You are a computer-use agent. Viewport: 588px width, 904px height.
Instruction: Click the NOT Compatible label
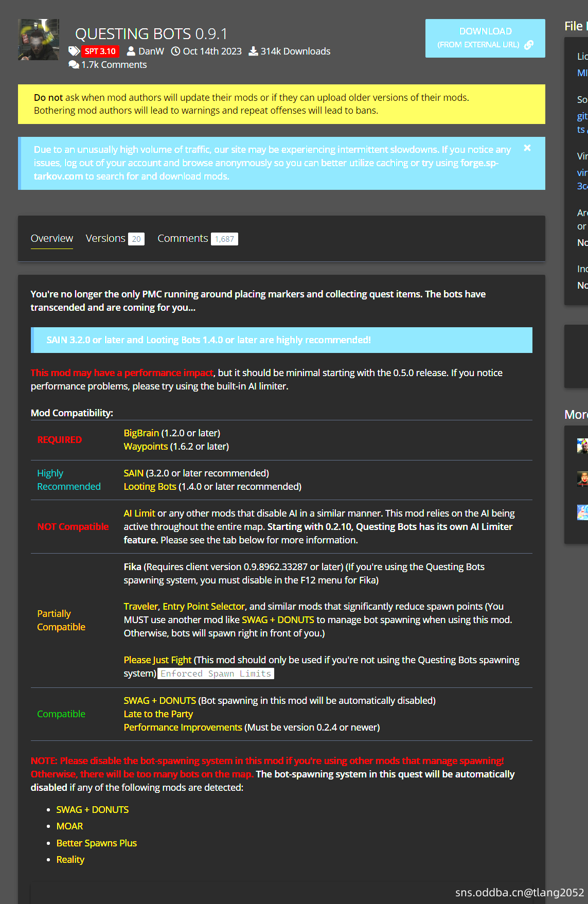click(73, 526)
